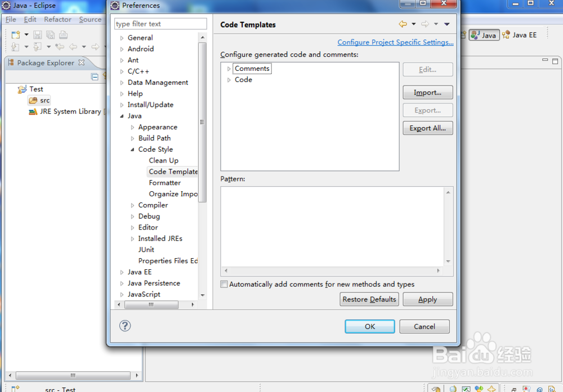Viewport: 563px width, 392px height.
Task: Select JUnit preference page
Action: (146, 250)
